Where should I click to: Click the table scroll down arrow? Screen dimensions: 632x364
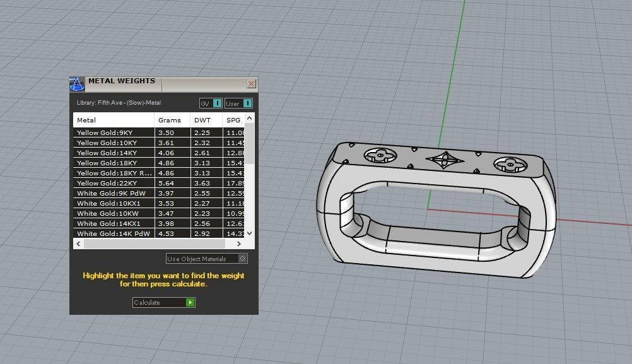click(x=250, y=233)
